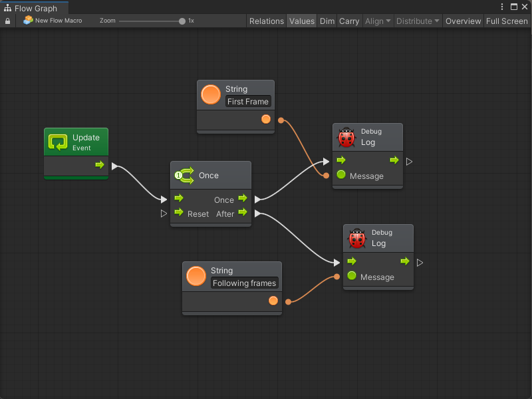The height and width of the screenshot is (399, 532).
Task: Click the lock icon in the toolbar
Action: [8, 21]
